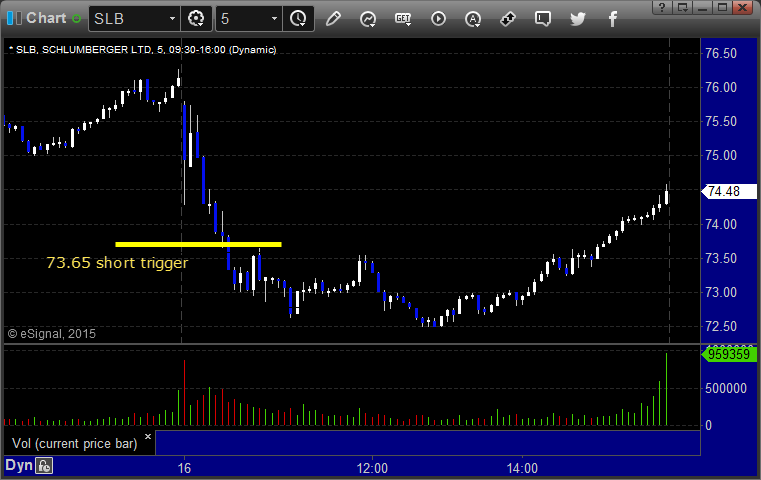
Task: Open the circled A alerts menu
Action: tap(473, 19)
